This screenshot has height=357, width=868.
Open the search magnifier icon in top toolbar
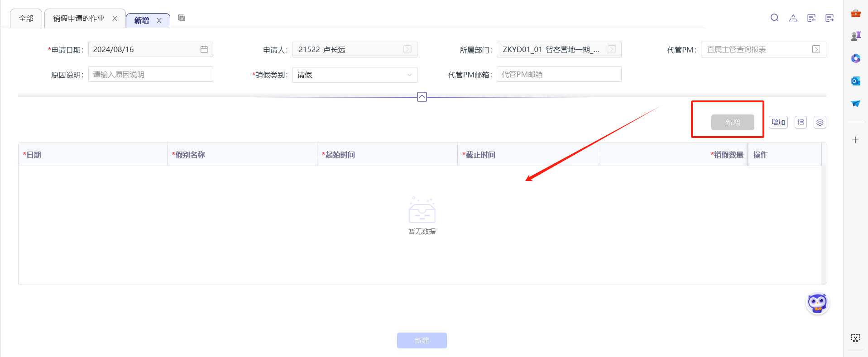click(775, 18)
